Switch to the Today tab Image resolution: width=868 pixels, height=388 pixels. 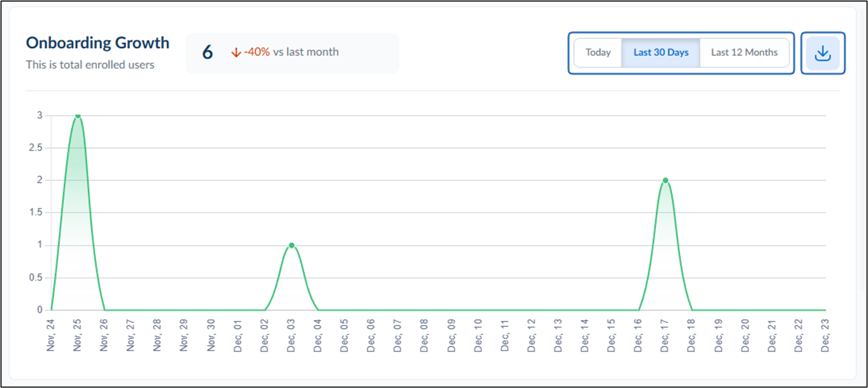[x=598, y=52]
